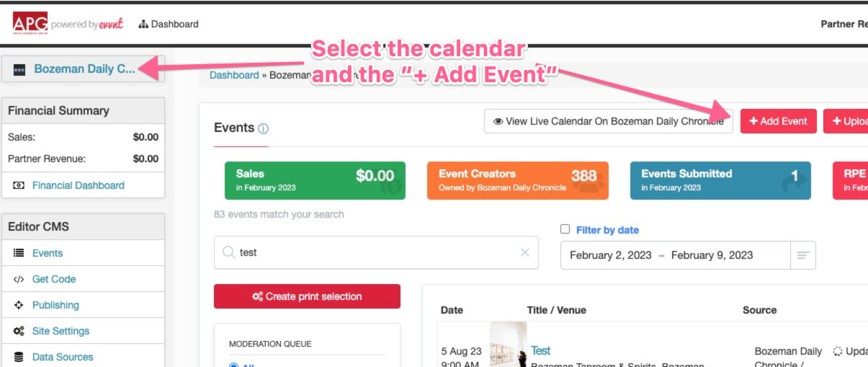Click the list icon beside the date range

tap(802, 255)
